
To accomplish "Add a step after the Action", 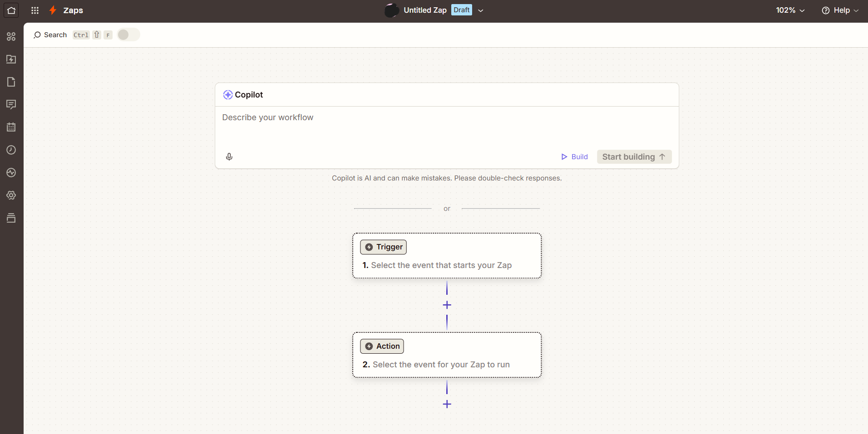I will 447,404.
